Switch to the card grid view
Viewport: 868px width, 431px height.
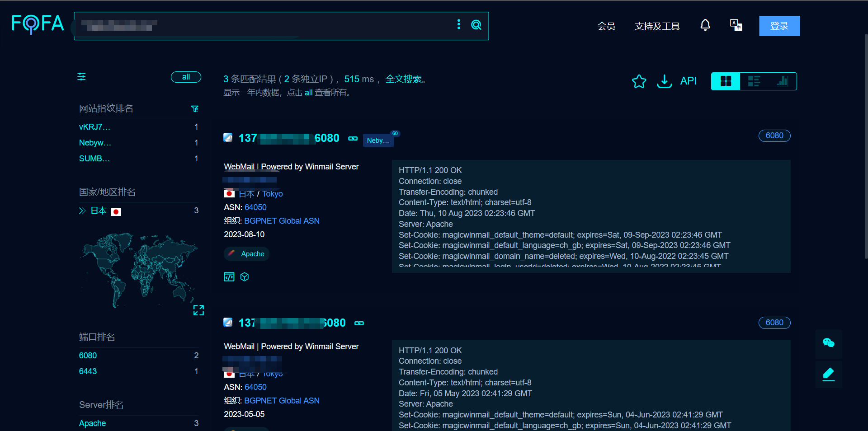[726, 81]
